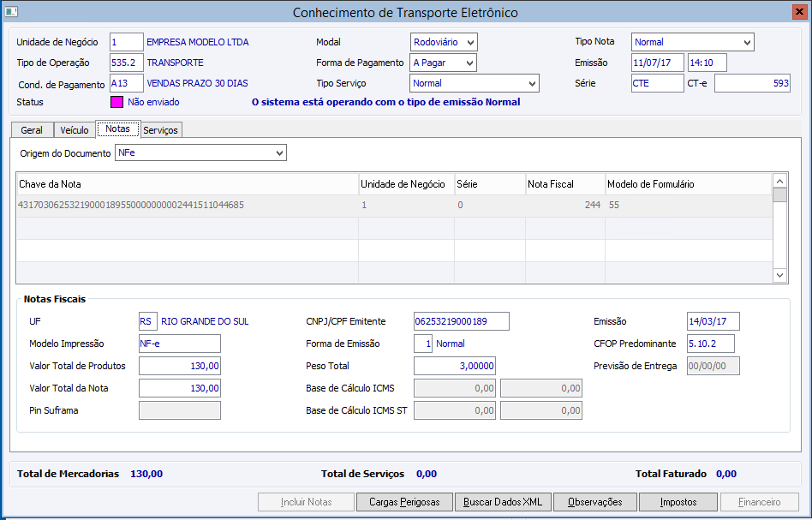The image size is (812, 520).
Task: Open the Serviços tab
Action: [x=161, y=130]
